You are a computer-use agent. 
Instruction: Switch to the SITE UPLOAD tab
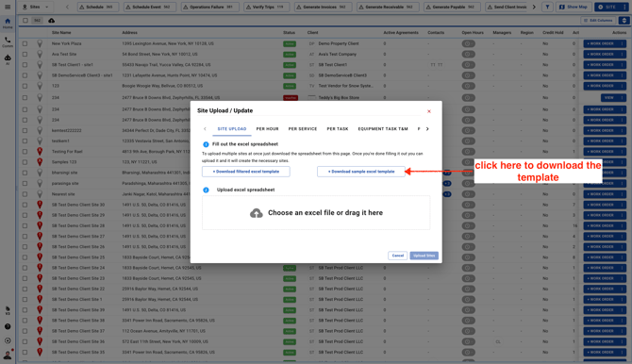click(x=232, y=129)
